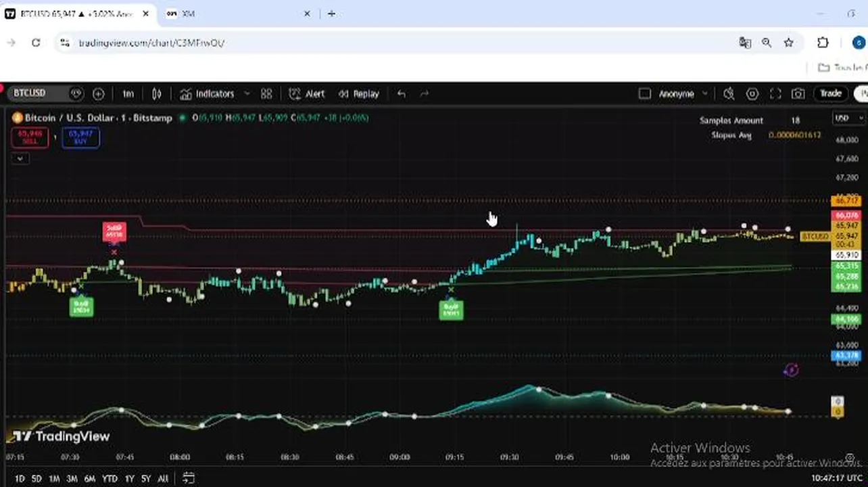Click the green BuyIF label near 09:15

tap(451, 310)
